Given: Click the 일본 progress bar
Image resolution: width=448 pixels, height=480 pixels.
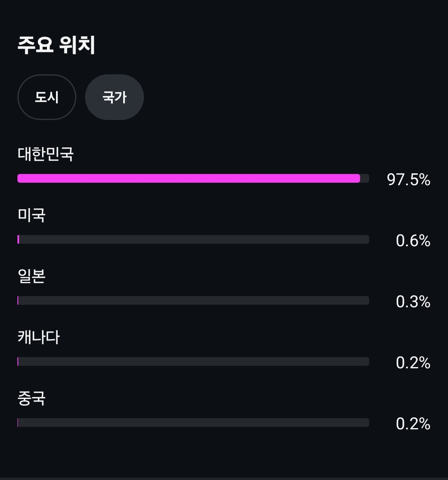Looking at the screenshot, I should [193, 300].
